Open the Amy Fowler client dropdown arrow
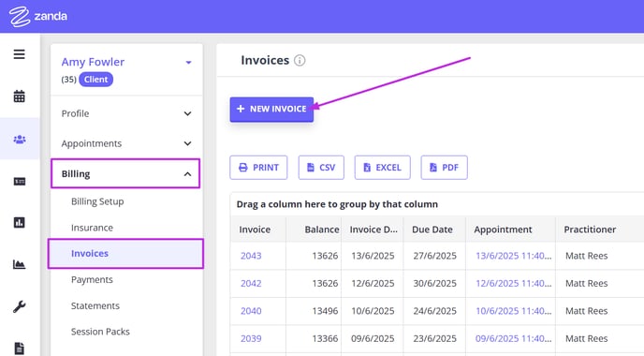Screen dimensions: 644x356 pyautogui.click(x=188, y=63)
